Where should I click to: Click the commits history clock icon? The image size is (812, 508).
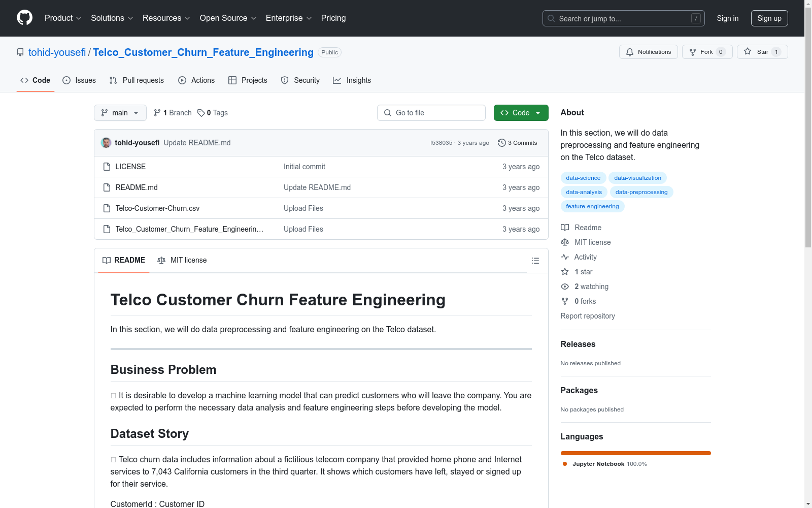click(502, 143)
